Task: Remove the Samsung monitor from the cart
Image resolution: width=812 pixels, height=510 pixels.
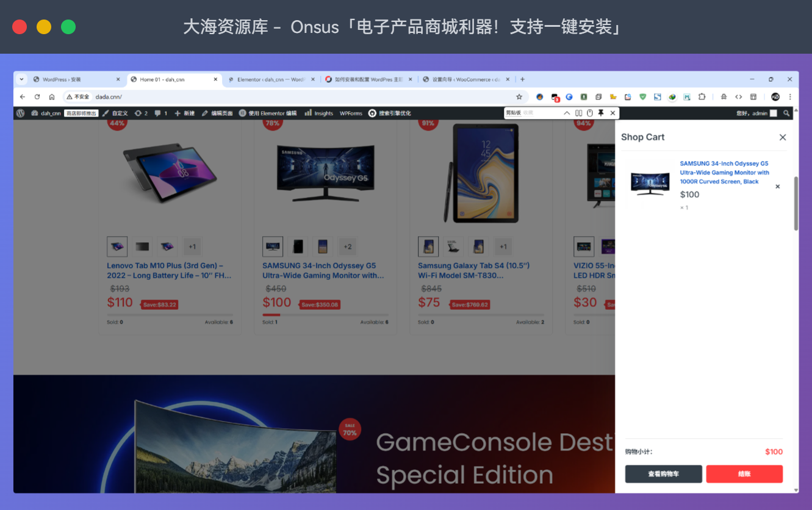Action: click(777, 187)
